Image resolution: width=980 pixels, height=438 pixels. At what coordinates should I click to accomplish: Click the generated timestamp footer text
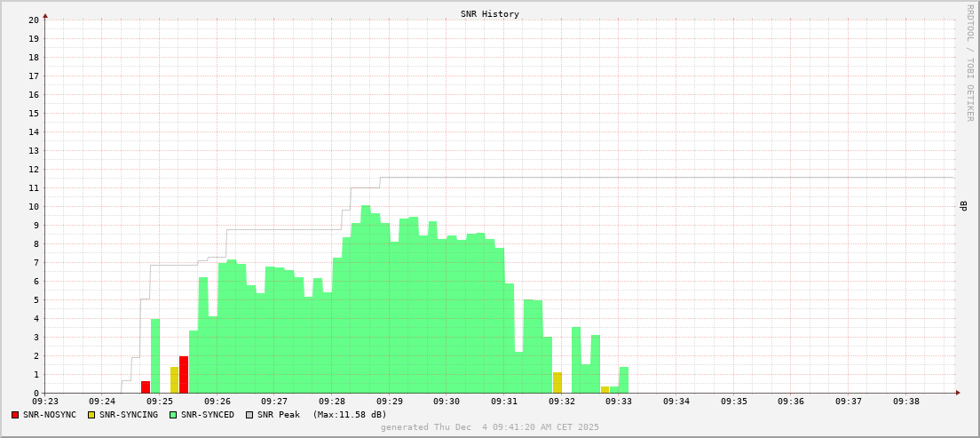(x=490, y=427)
